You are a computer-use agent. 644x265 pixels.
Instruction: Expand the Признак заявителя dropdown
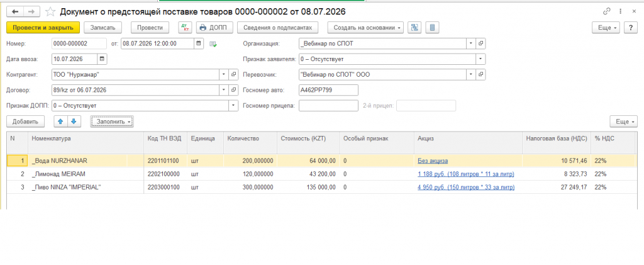click(x=480, y=59)
